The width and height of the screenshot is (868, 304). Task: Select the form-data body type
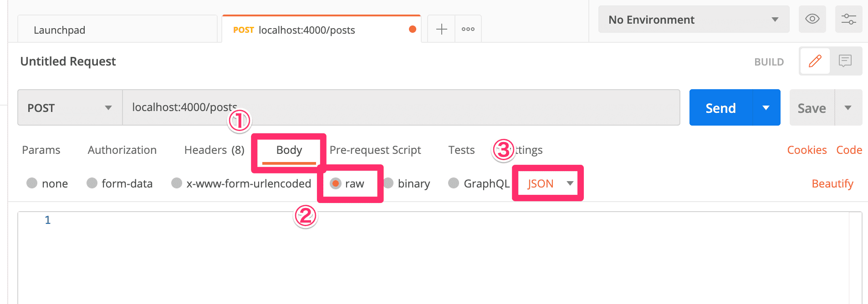[x=120, y=183]
